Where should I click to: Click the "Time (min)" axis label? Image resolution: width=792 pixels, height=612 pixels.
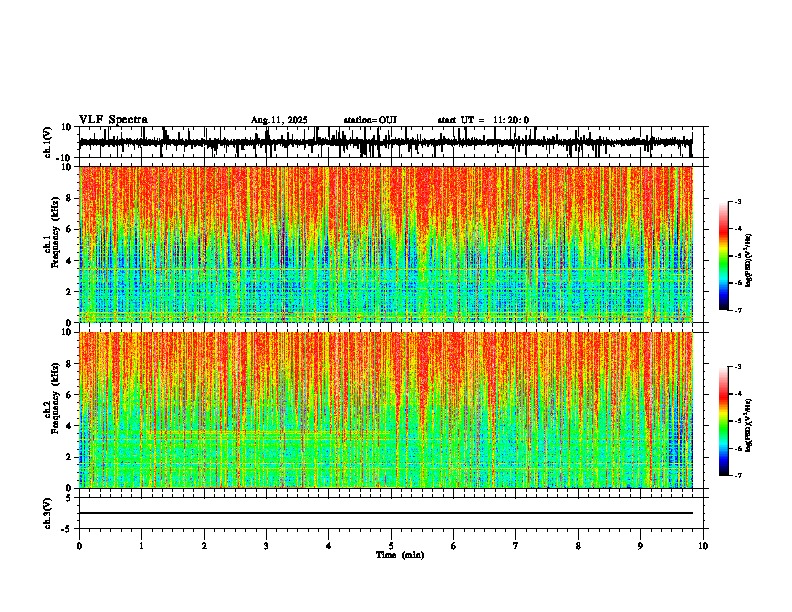400,555
